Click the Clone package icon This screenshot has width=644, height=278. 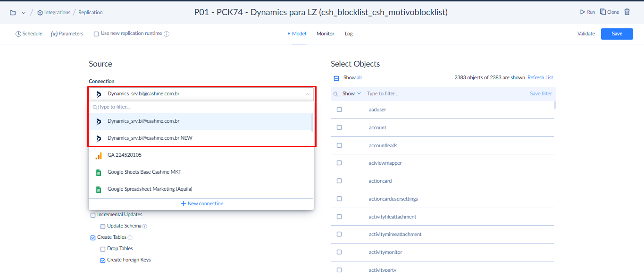pyautogui.click(x=603, y=12)
